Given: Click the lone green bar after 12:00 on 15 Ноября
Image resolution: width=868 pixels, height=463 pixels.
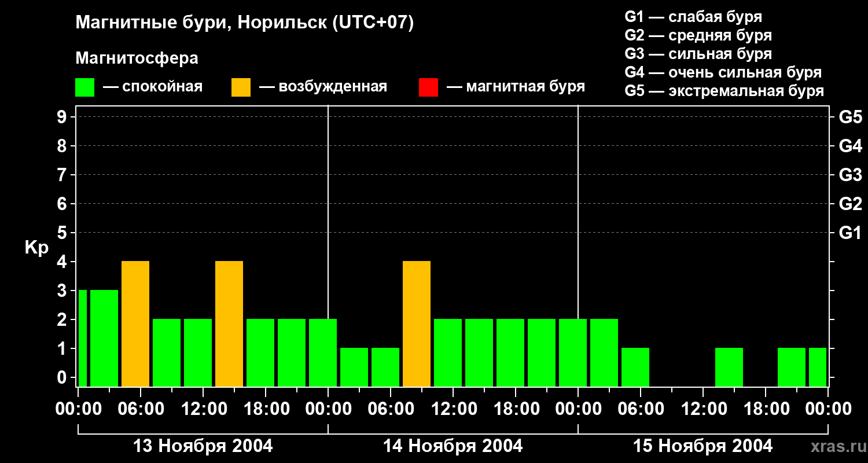Looking at the screenshot, I should coord(729,367).
